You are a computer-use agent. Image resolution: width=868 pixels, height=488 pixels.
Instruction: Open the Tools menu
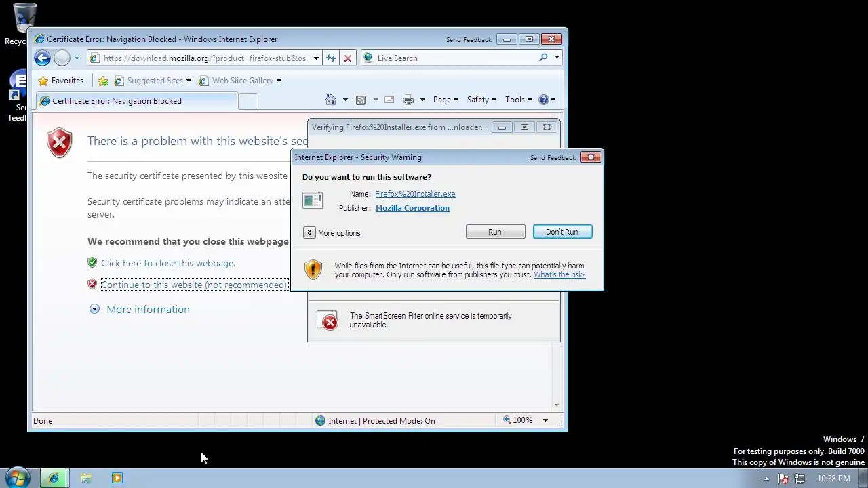tap(519, 100)
